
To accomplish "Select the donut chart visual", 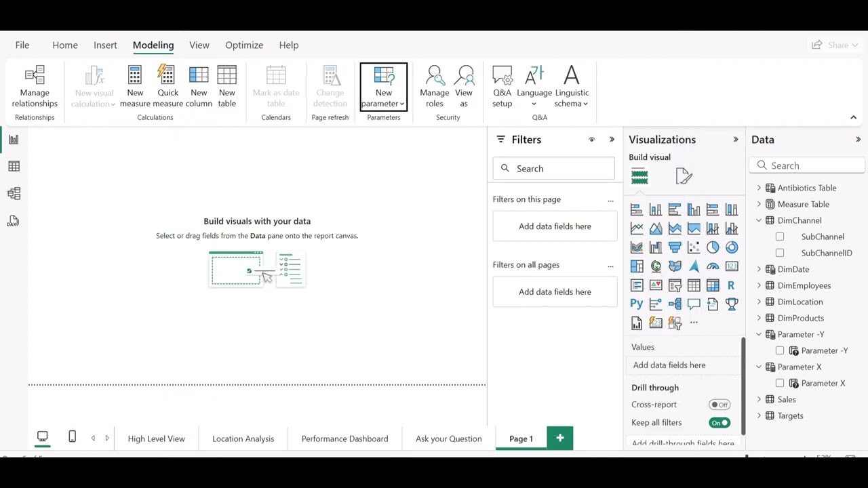I will 732,247.
